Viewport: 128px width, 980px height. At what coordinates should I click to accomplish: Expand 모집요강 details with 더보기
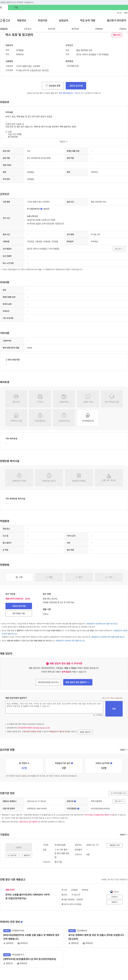pyautogui.click(x=63, y=141)
